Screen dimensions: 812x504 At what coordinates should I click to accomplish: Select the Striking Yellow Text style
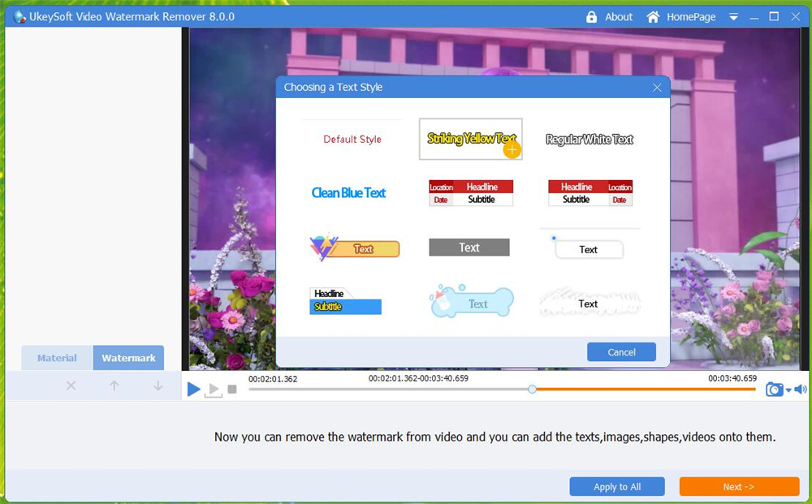[x=469, y=138]
